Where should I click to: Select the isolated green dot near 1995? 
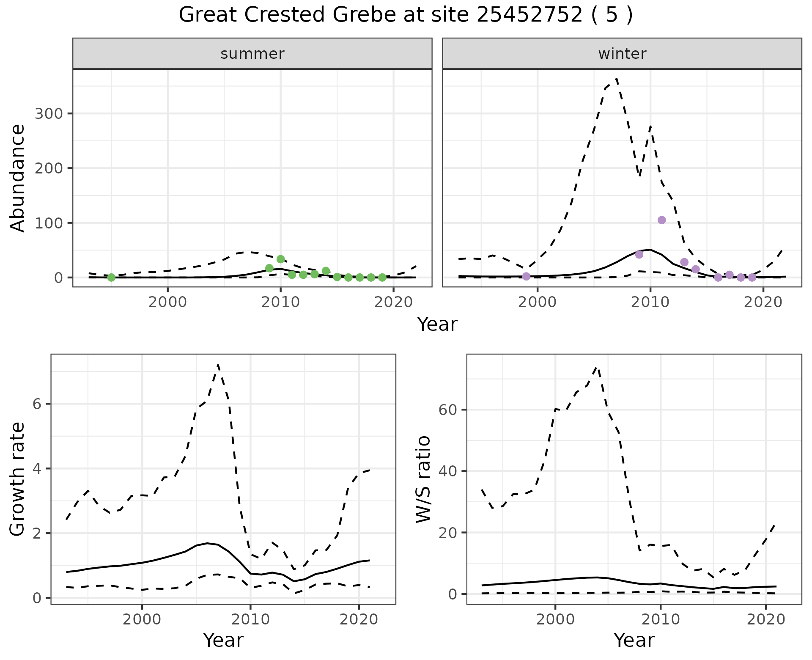pyautogui.click(x=111, y=278)
